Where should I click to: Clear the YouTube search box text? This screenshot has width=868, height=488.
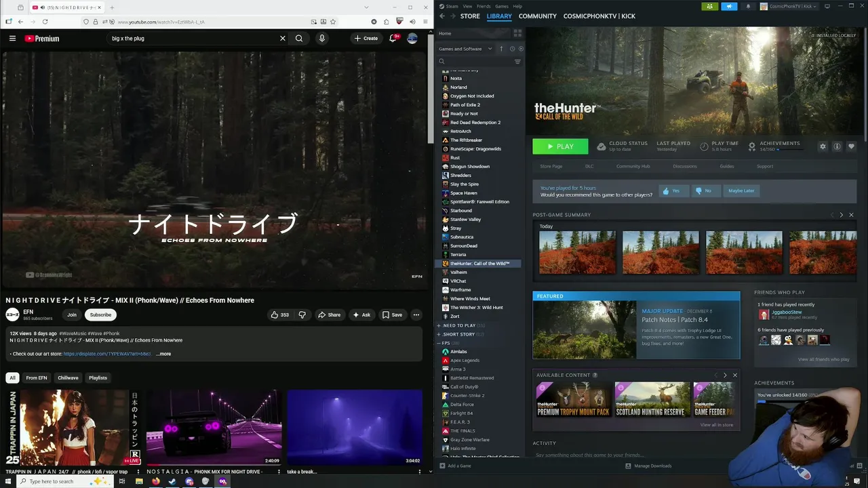(283, 39)
